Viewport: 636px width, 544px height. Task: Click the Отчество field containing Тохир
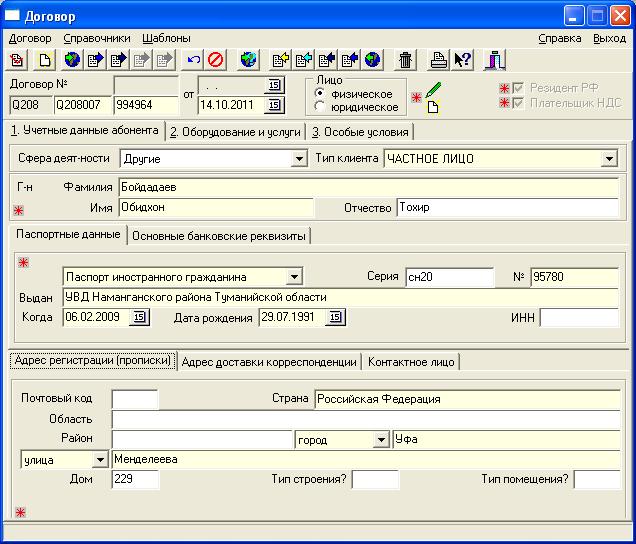[508, 208]
